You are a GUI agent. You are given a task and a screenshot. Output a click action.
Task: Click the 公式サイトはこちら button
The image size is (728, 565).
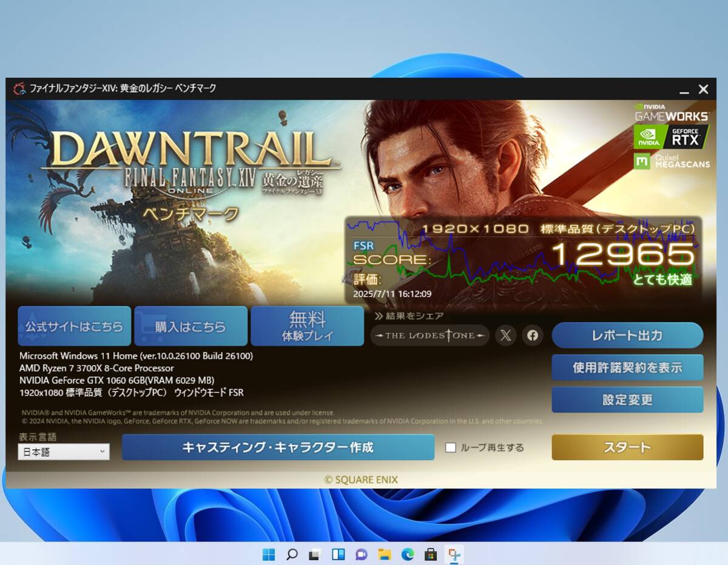(74, 326)
